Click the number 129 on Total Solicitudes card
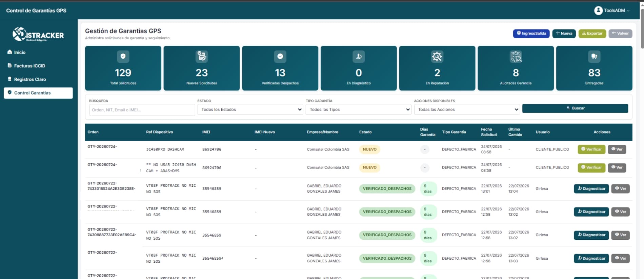 [x=123, y=73]
